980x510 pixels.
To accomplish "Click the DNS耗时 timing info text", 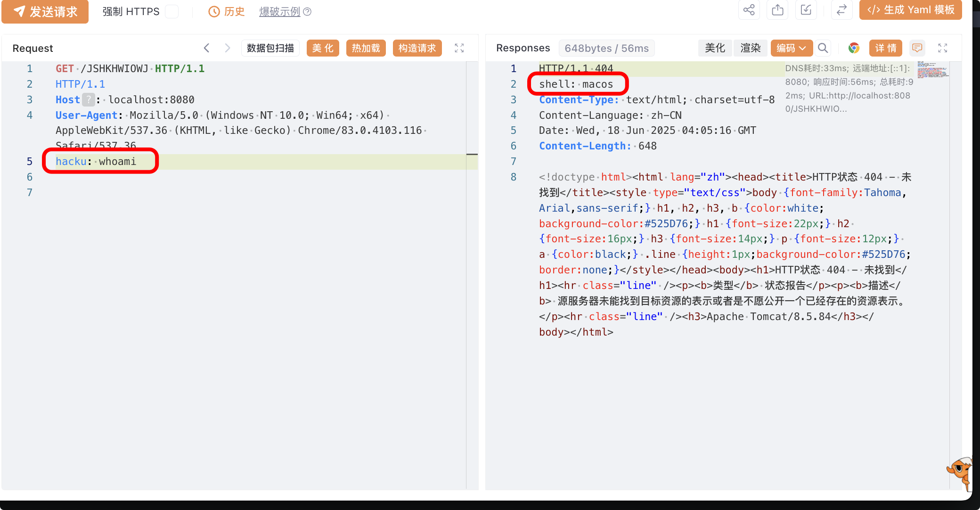I will (x=849, y=89).
